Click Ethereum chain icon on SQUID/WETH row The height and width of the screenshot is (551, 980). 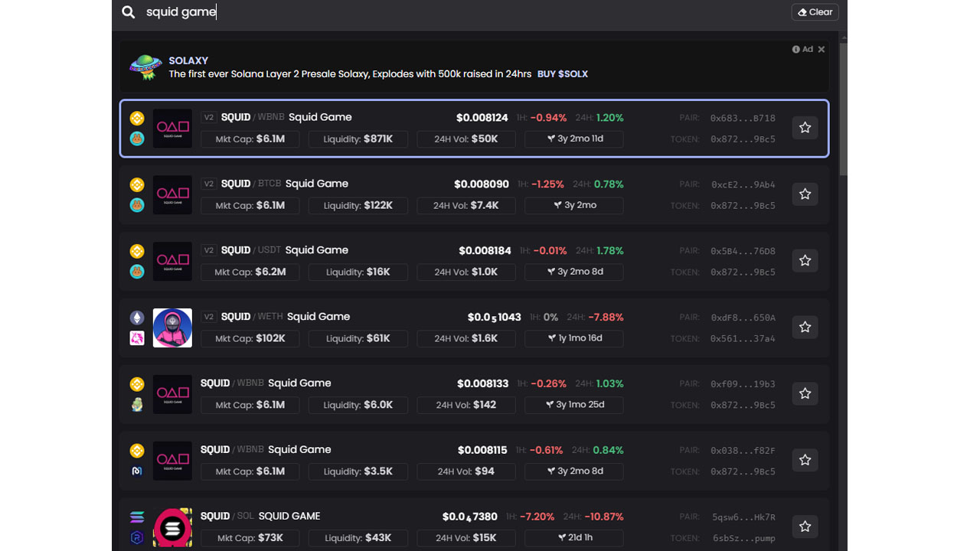(137, 318)
